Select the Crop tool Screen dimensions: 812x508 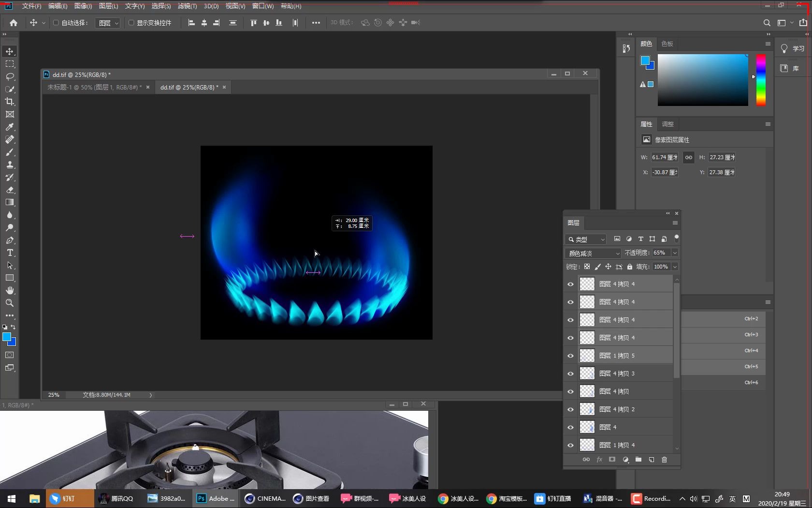click(x=10, y=102)
